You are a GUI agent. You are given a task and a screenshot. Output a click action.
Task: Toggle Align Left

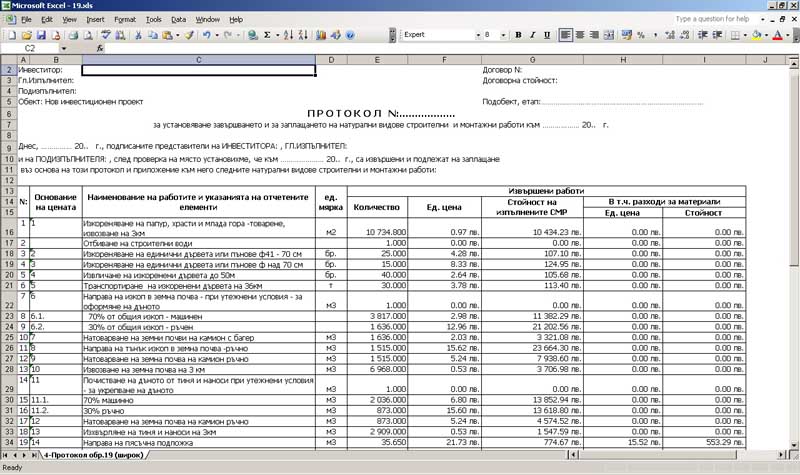tap(565, 35)
